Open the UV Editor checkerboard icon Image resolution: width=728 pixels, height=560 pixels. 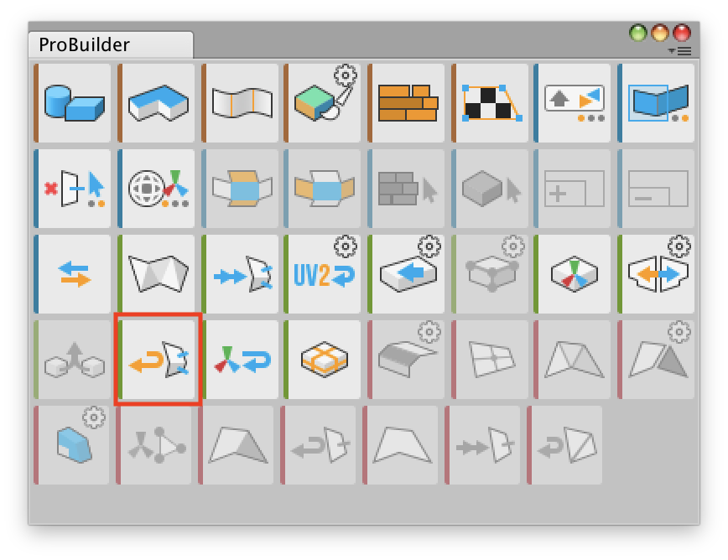tap(489, 103)
